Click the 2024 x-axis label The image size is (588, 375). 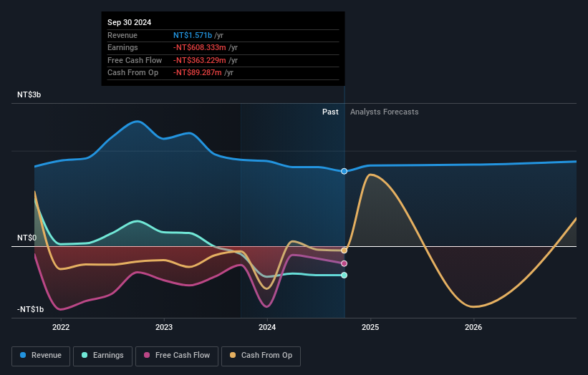click(267, 327)
